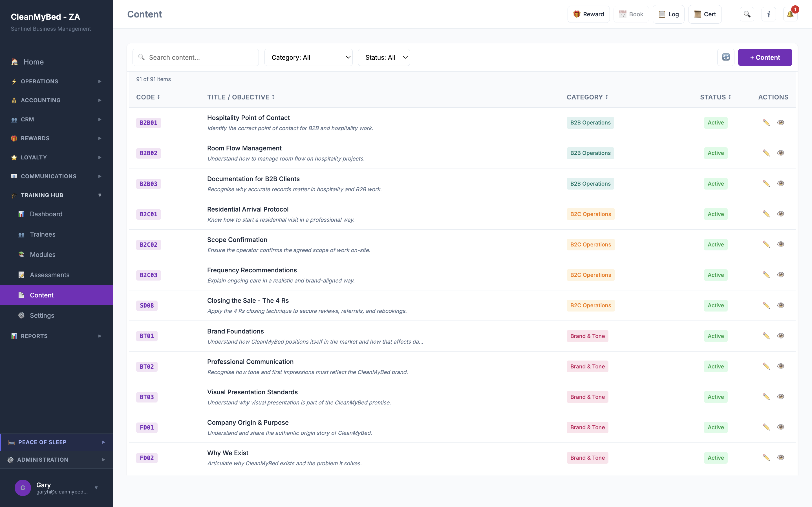Open the Status: All dropdown
The image size is (812, 507).
(x=383, y=57)
